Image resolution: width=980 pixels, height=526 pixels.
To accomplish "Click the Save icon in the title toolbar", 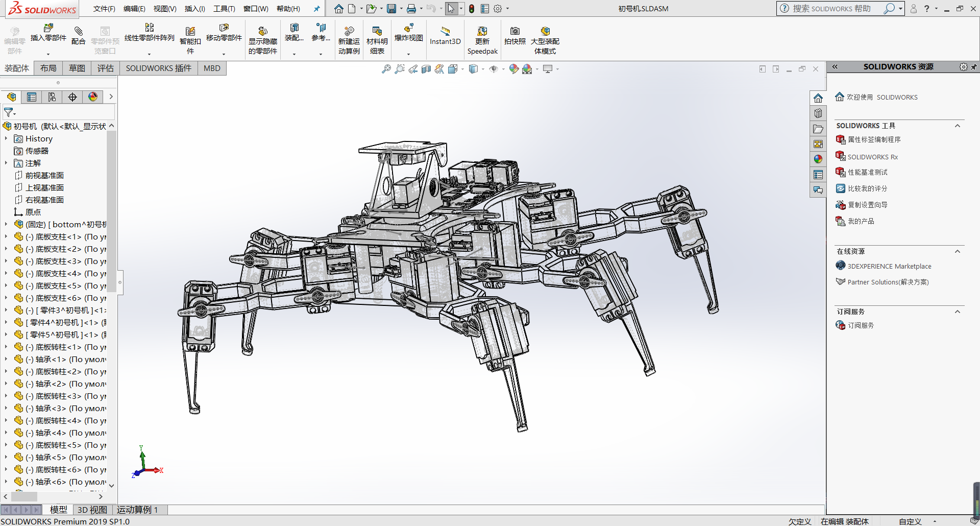I will pos(391,9).
